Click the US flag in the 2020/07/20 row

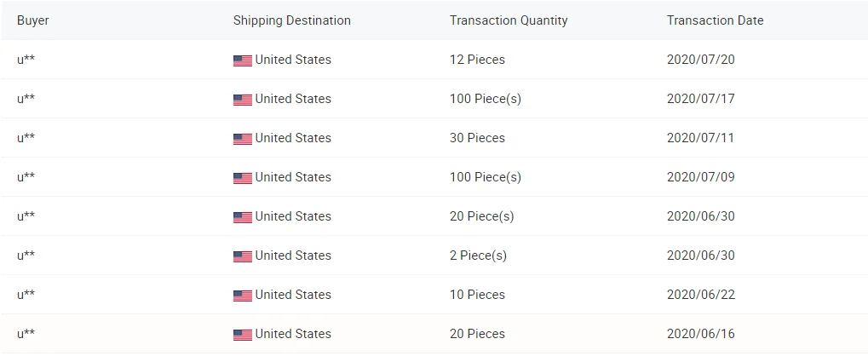[243, 60]
